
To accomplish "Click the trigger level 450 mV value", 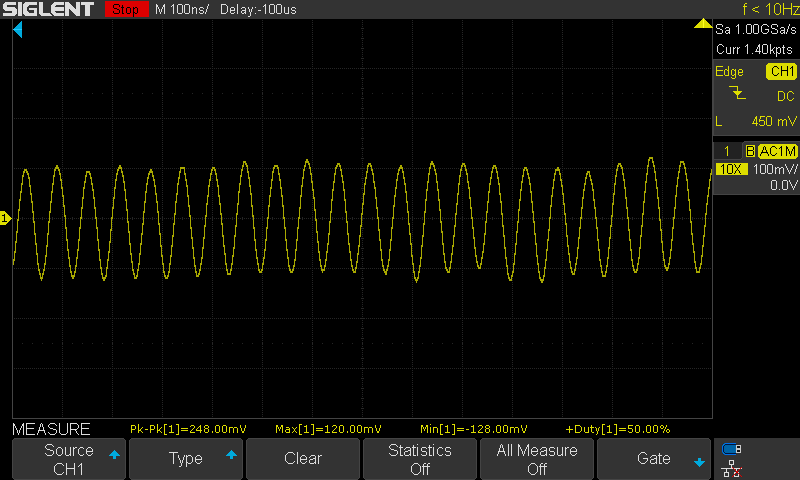I will tap(773, 121).
